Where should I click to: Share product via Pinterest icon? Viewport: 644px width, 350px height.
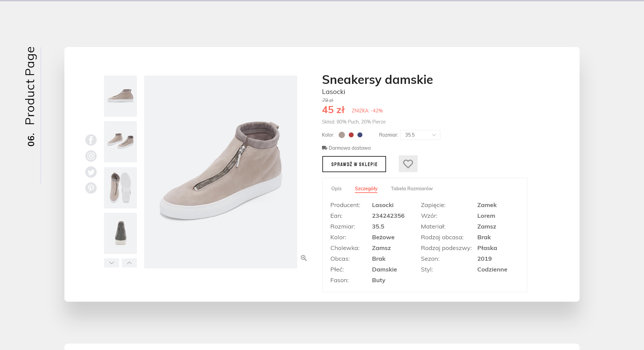coord(91,188)
